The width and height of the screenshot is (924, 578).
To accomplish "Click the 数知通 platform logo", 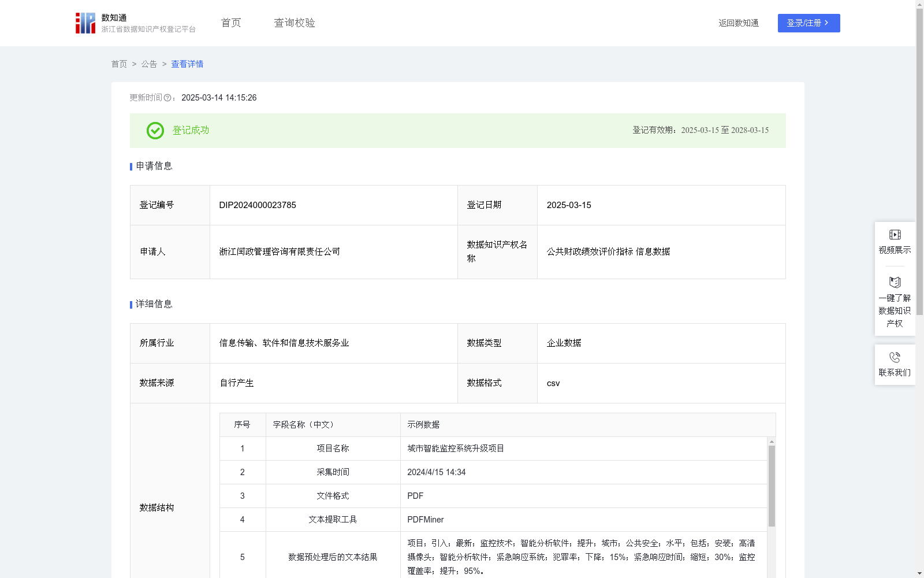I will click(x=135, y=23).
